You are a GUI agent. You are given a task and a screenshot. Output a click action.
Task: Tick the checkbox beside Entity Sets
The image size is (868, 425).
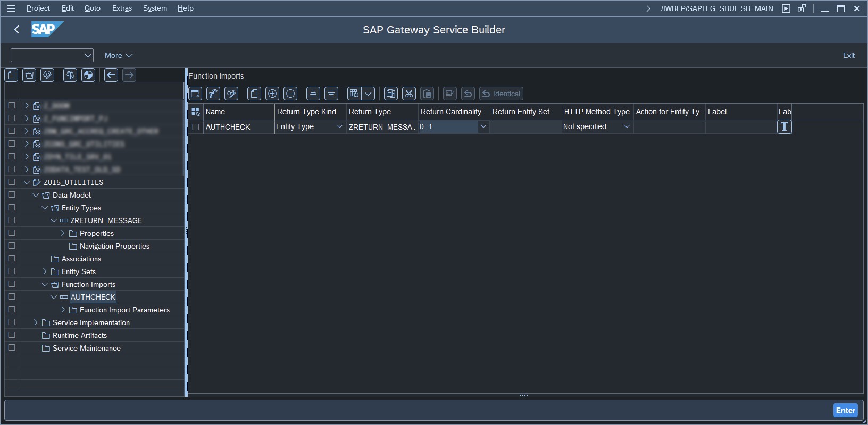click(12, 271)
